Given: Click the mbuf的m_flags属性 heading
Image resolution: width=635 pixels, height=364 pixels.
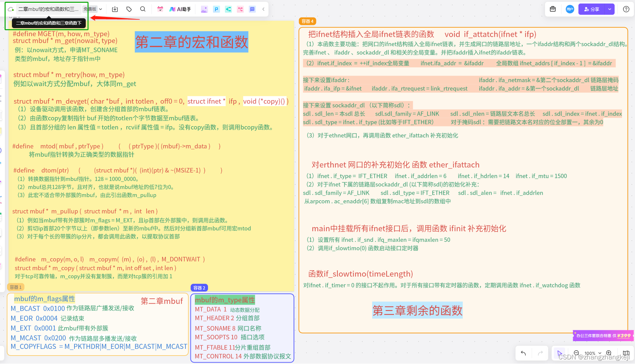Looking at the screenshot, I should (x=44, y=299).
